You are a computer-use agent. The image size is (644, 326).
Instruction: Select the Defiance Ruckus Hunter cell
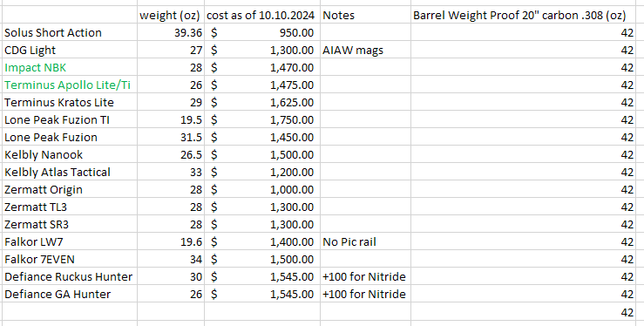point(69,276)
